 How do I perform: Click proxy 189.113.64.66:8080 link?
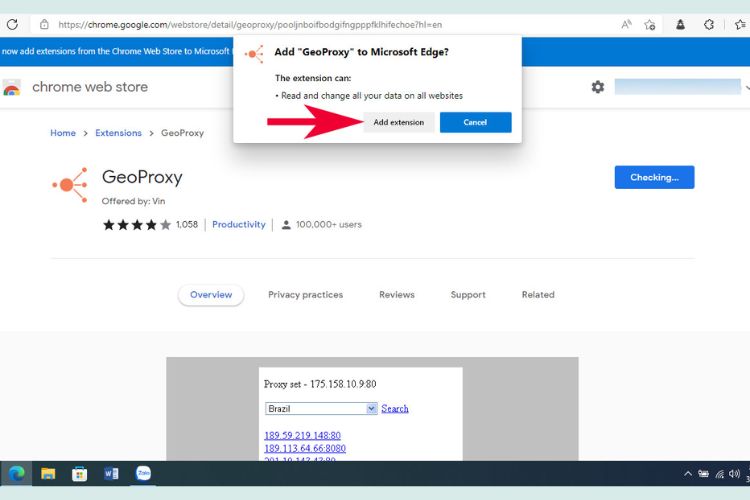[x=305, y=448]
